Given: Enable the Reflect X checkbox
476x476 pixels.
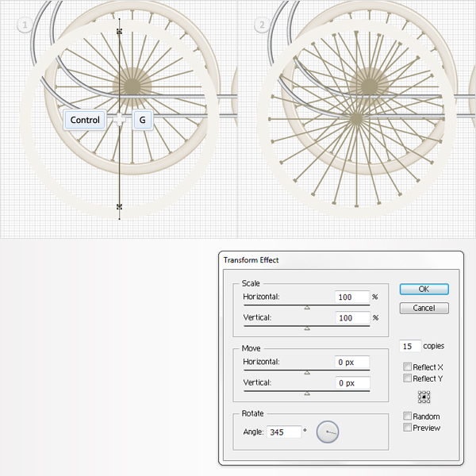Looking at the screenshot, I should (x=407, y=367).
